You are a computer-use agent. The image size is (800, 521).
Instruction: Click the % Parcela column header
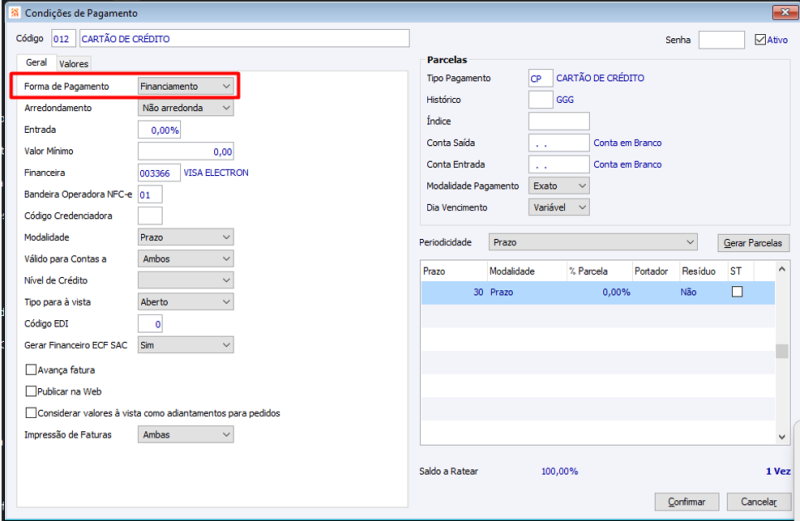pyautogui.click(x=600, y=271)
